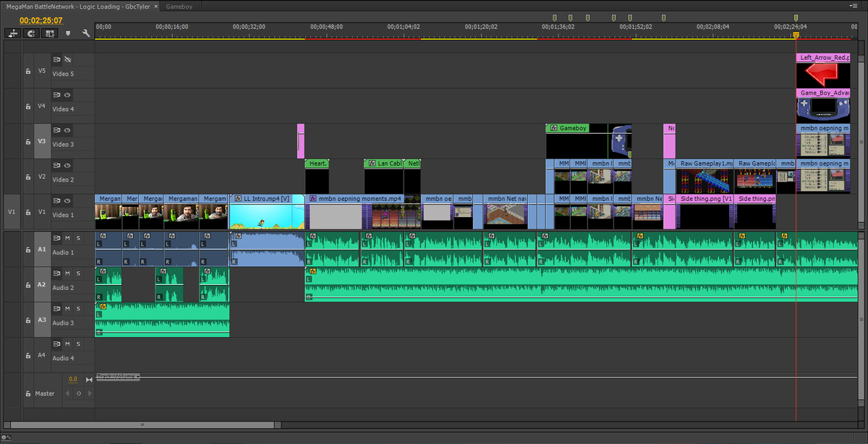Click the horizontal timeline scrollbar
The width and height of the screenshot is (868, 444).
[143, 424]
